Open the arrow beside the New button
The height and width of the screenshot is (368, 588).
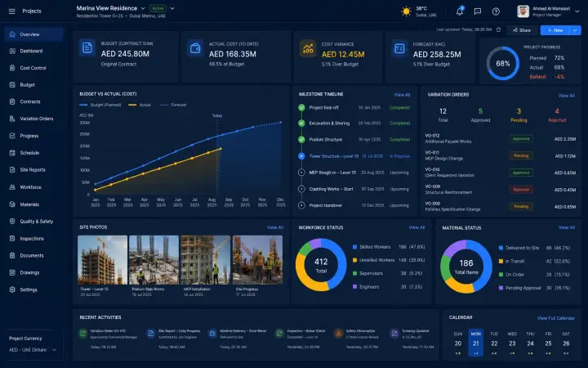pyautogui.click(x=575, y=30)
